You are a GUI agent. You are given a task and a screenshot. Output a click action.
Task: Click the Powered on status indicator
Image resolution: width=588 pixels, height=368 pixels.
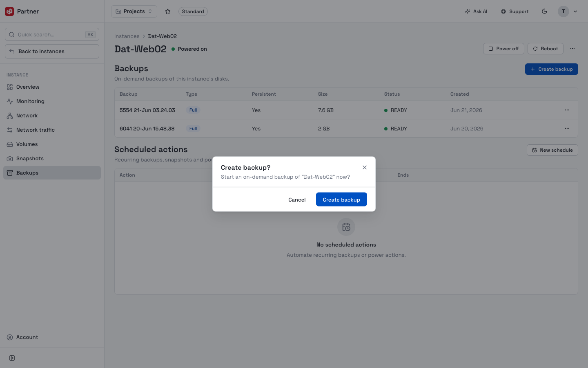coord(189,49)
